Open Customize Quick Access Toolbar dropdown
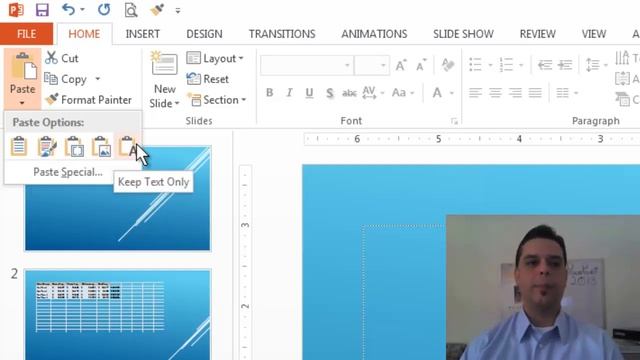 178,11
